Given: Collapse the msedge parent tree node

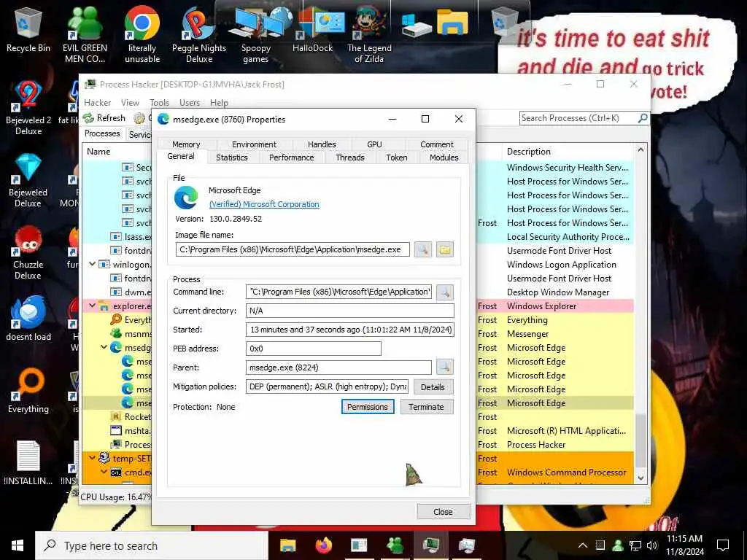Looking at the screenshot, I should click(x=104, y=347).
